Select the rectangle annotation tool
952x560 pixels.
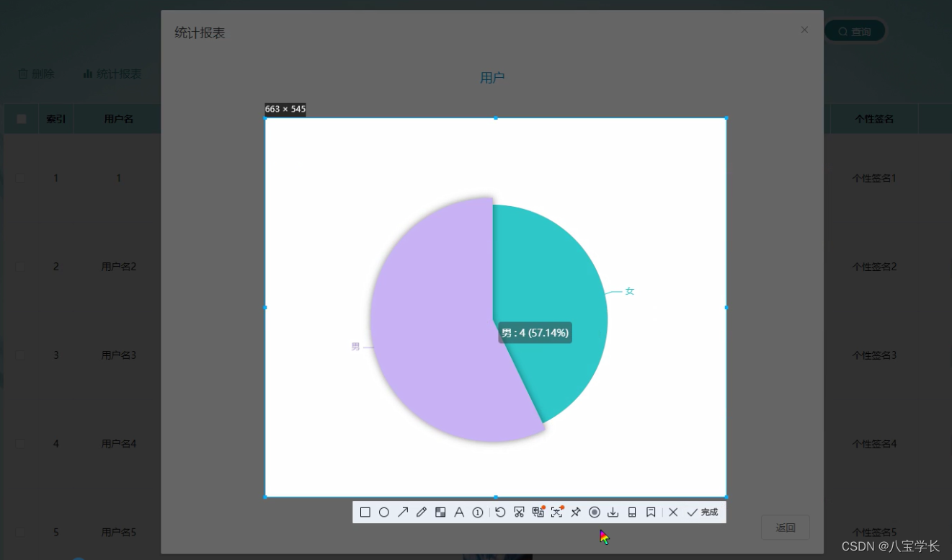pos(365,512)
